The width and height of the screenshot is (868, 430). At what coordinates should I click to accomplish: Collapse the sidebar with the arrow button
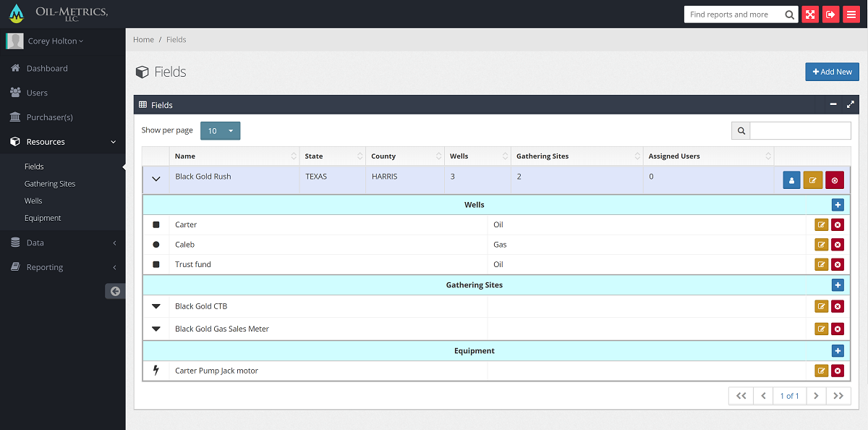click(115, 291)
